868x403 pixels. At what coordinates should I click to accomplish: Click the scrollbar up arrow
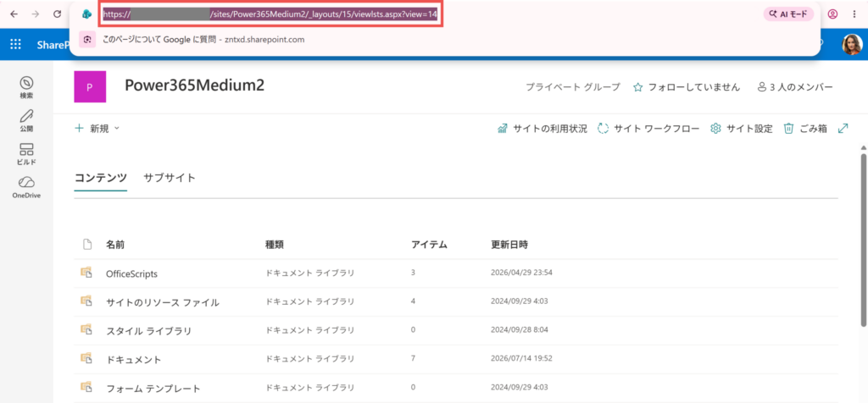click(863, 147)
